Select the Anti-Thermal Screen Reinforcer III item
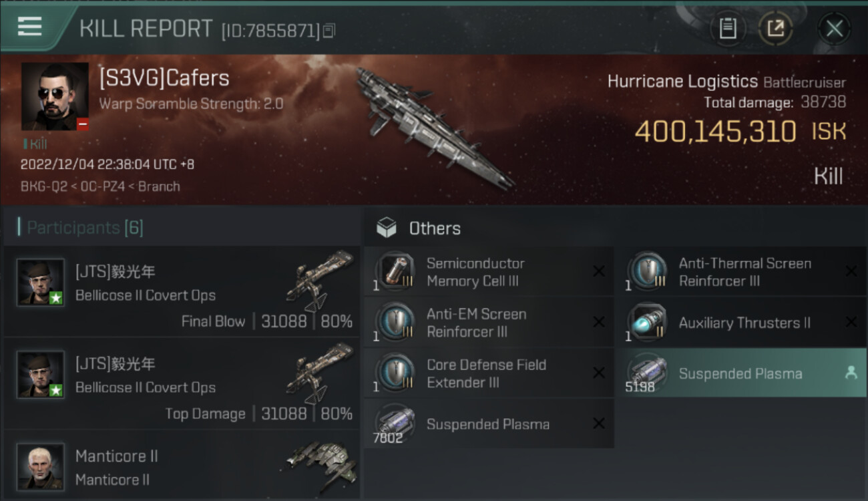Viewport: 868px width, 501px height. click(x=741, y=271)
